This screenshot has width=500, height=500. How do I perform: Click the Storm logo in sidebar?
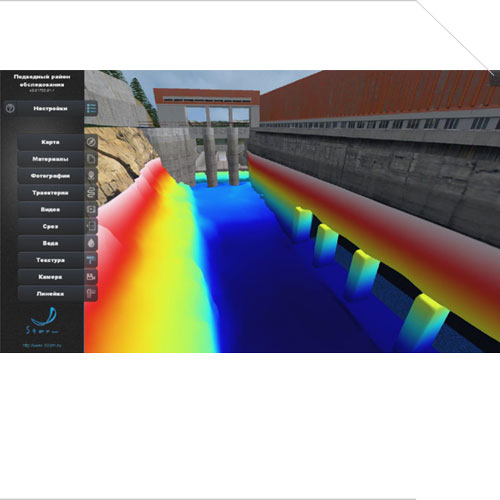tap(42, 321)
